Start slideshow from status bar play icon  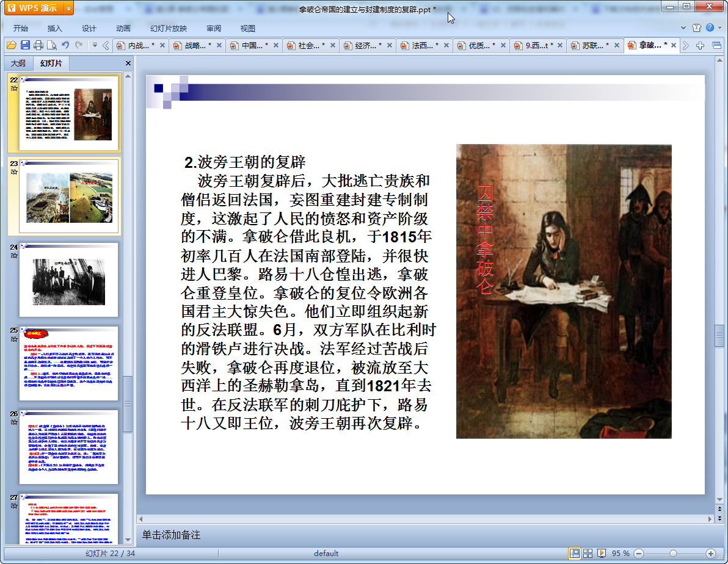coord(601,554)
